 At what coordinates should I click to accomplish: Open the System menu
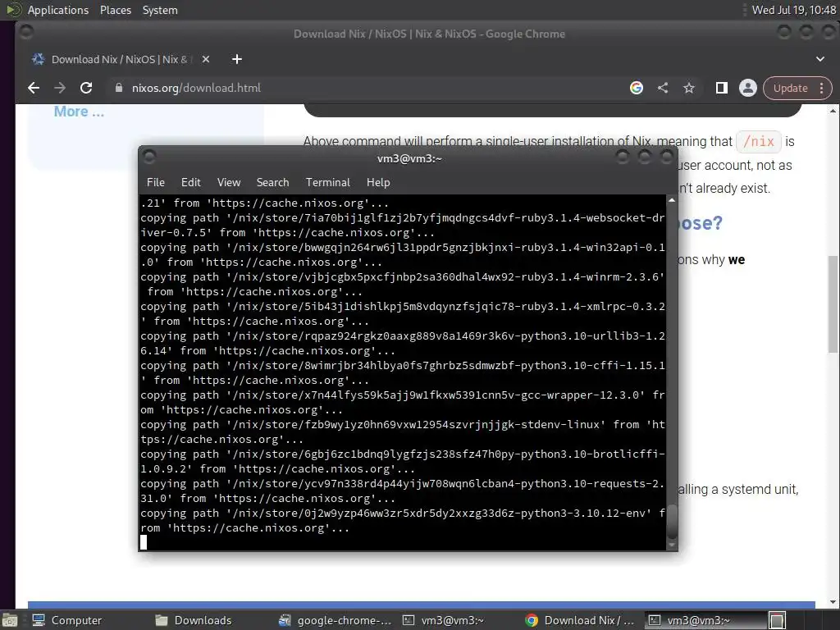click(160, 10)
